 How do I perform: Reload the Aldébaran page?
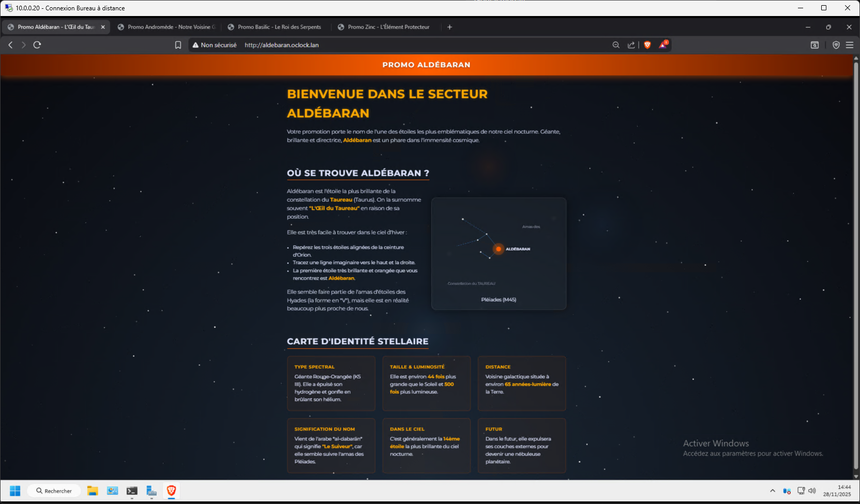[x=37, y=45]
